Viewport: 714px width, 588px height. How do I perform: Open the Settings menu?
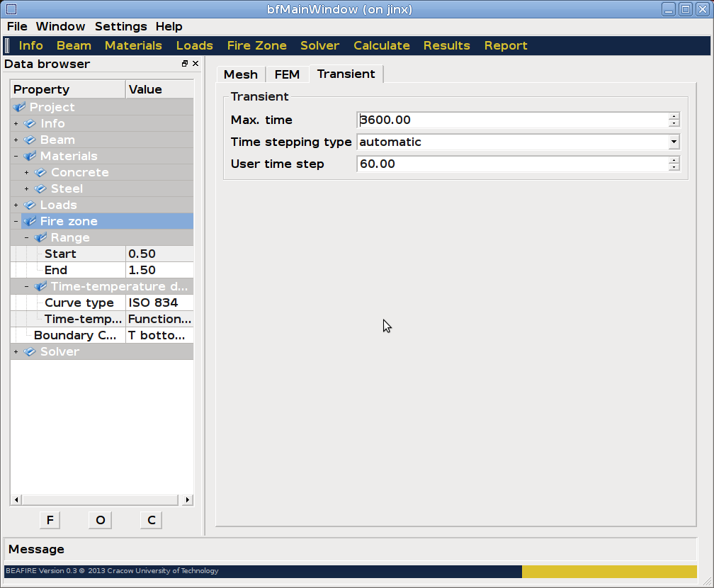coord(120,26)
